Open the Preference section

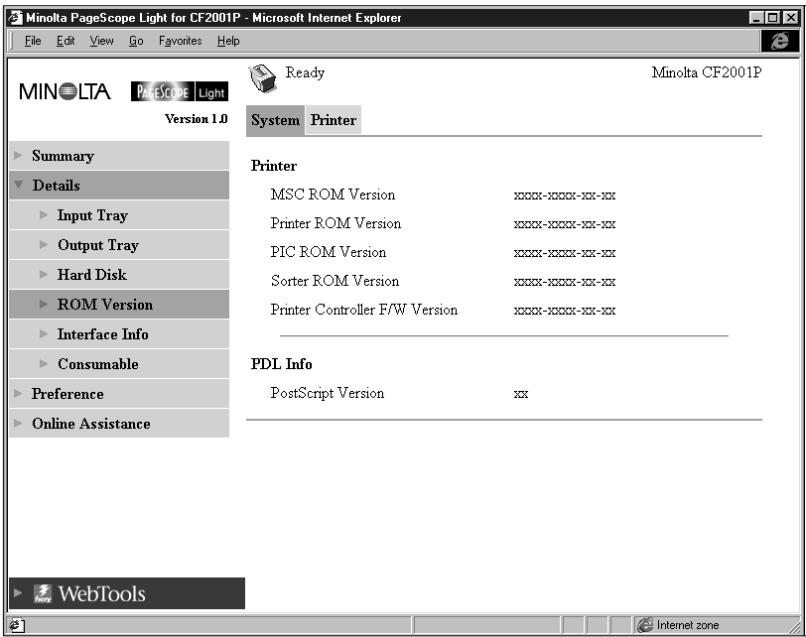67,394
